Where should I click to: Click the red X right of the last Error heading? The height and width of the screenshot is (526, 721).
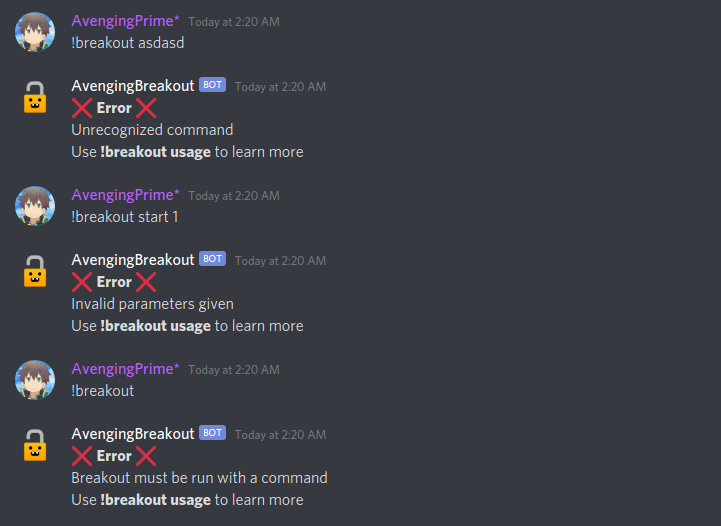(x=146, y=456)
